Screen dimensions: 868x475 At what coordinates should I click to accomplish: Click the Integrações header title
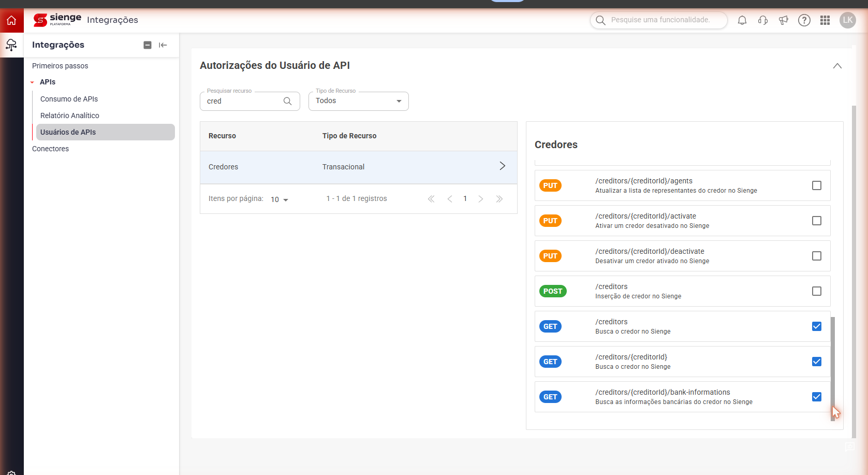[112, 20]
